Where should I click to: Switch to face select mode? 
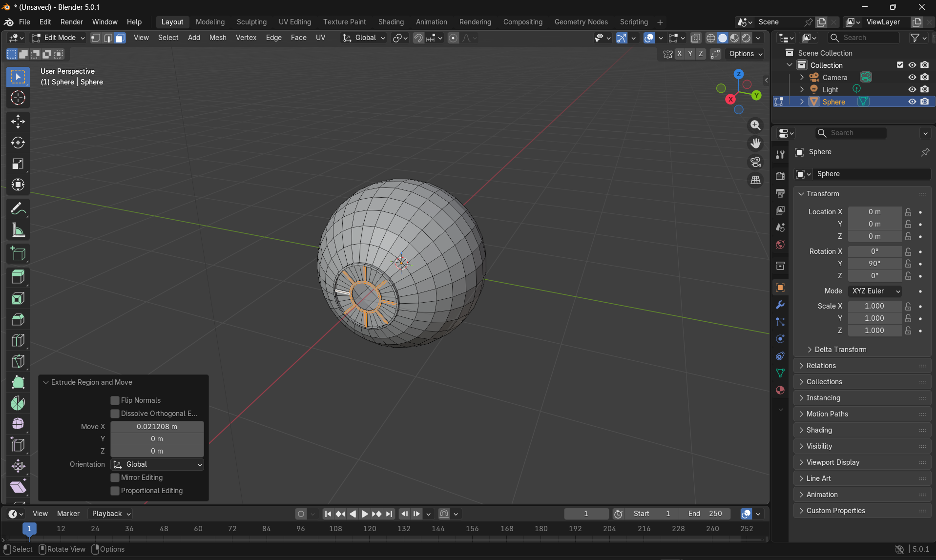(120, 38)
